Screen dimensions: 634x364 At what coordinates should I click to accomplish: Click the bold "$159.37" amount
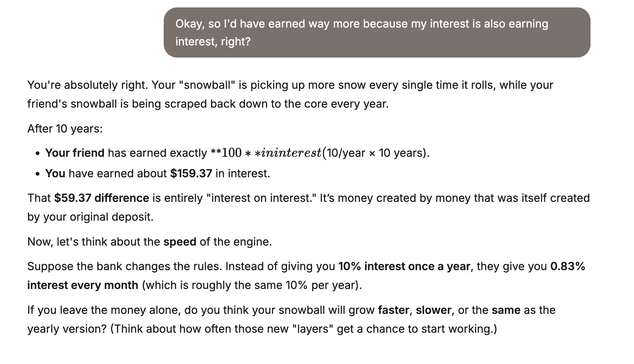coord(191,174)
